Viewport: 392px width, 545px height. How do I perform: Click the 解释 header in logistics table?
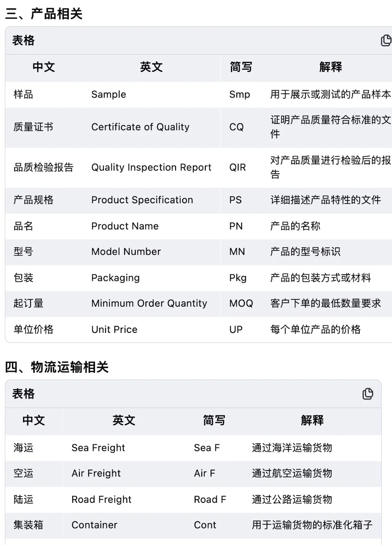click(x=312, y=420)
